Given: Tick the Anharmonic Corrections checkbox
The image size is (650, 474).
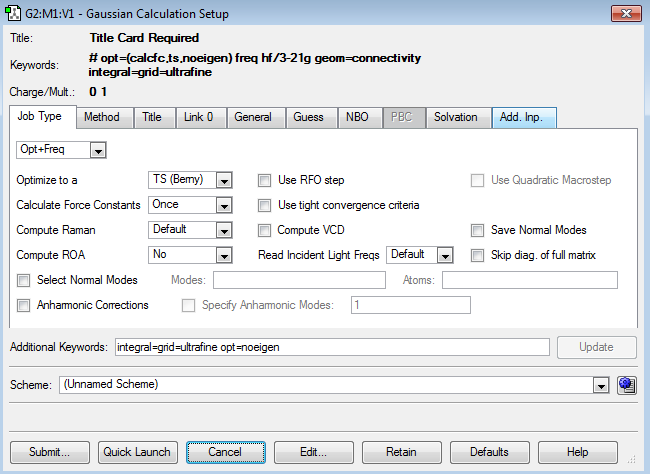Looking at the screenshot, I should click(x=25, y=306).
